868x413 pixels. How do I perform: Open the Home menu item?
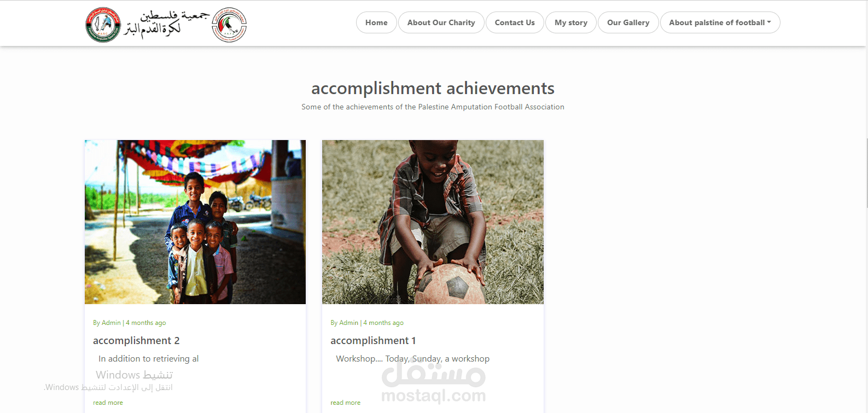click(376, 22)
